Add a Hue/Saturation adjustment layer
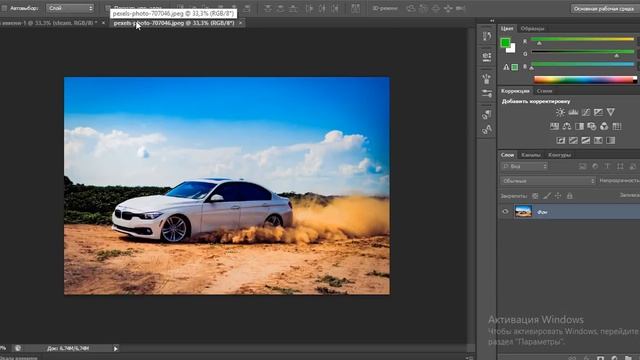Screen dimensions: 640x360 pyautogui.click(x=554, y=126)
